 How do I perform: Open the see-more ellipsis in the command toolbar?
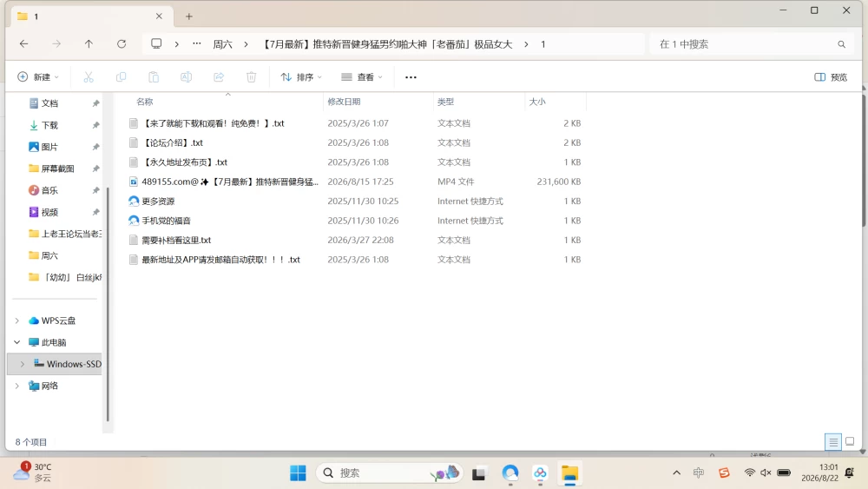[411, 77]
